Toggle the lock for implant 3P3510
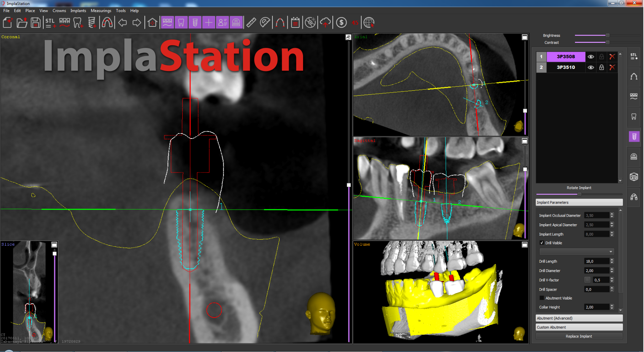The image size is (644, 352). (x=602, y=67)
